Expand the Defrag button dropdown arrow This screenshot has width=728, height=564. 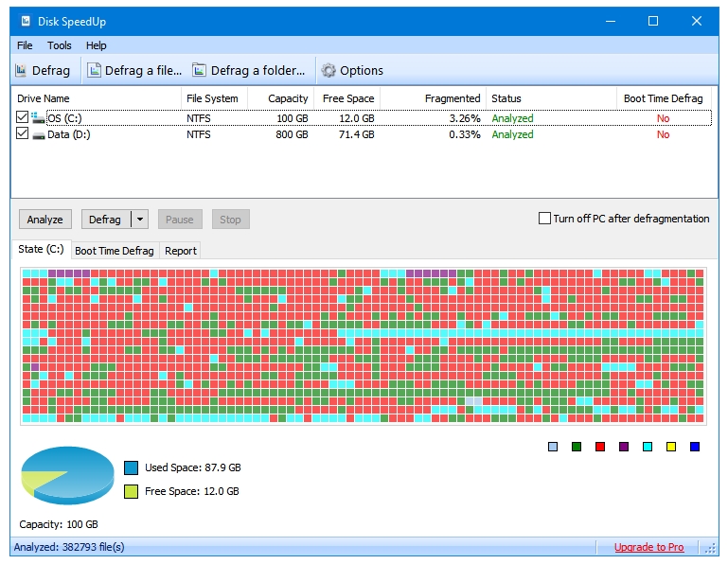point(140,220)
